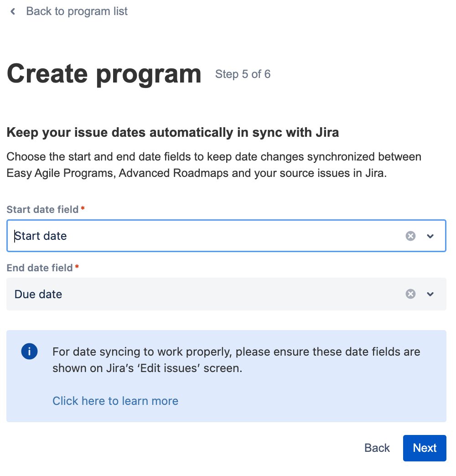The height and width of the screenshot is (476, 456).
Task: Click the 'Step 5 of 6' indicator
Action: pyautogui.click(x=243, y=74)
